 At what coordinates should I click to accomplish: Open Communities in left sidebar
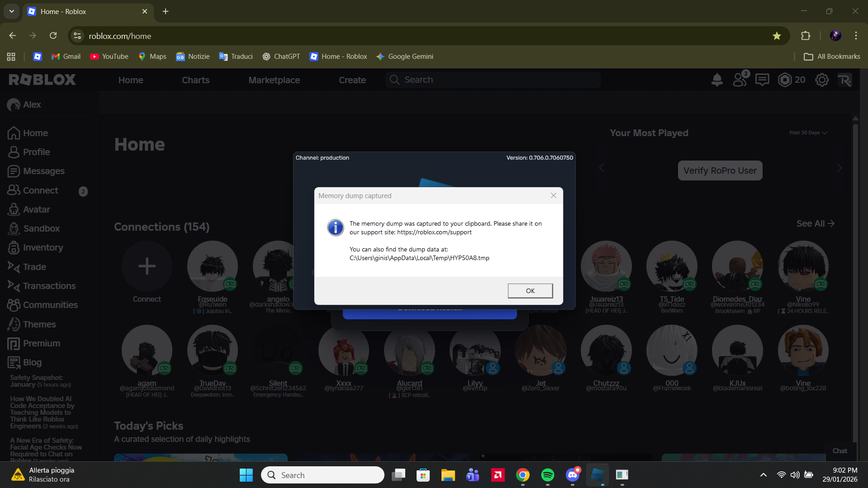point(43,305)
